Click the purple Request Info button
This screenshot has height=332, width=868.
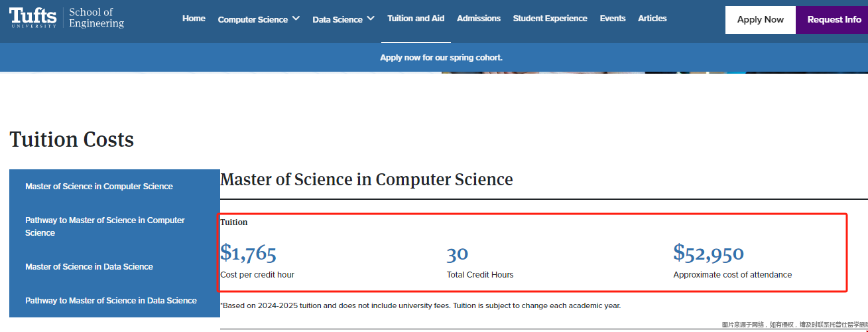(x=834, y=20)
